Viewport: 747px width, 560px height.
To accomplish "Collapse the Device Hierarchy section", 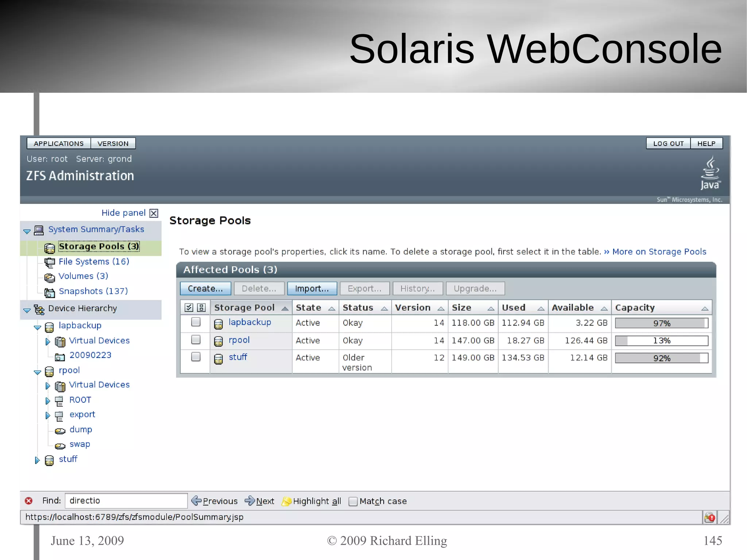I will (x=27, y=310).
